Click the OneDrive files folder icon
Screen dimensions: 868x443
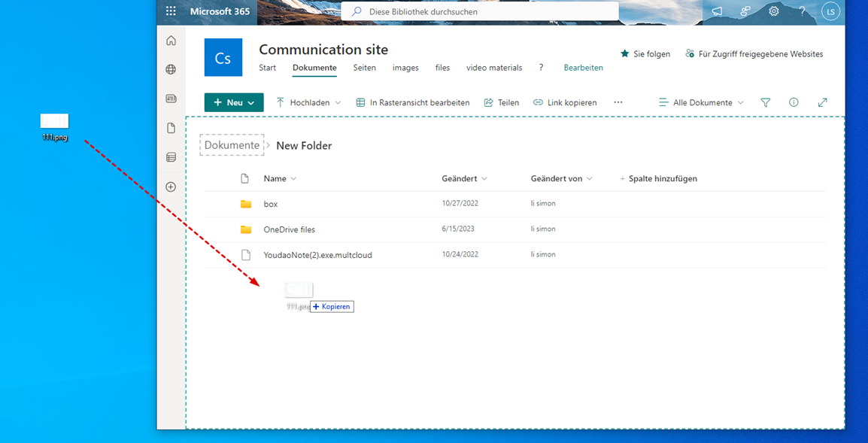click(x=246, y=229)
